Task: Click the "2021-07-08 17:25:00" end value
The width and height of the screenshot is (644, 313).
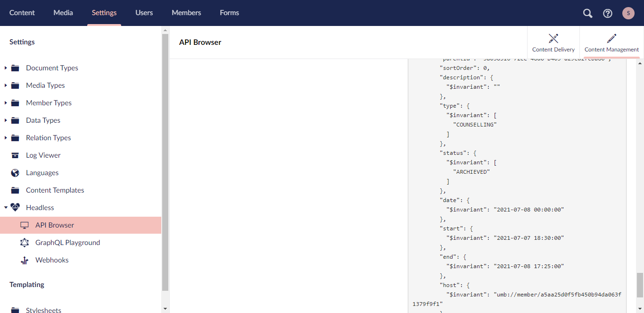Action: (x=528, y=266)
